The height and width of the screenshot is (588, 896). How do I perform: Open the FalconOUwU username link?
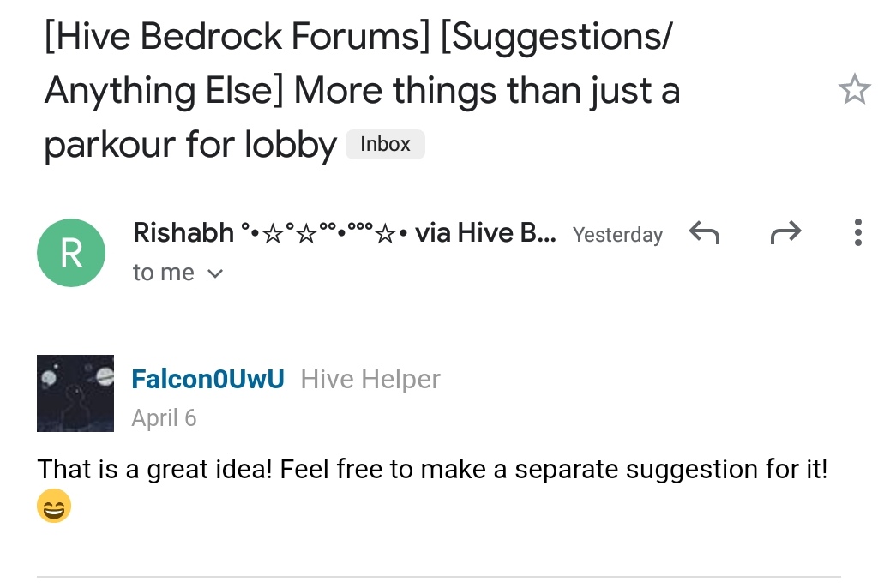coord(207,379)
